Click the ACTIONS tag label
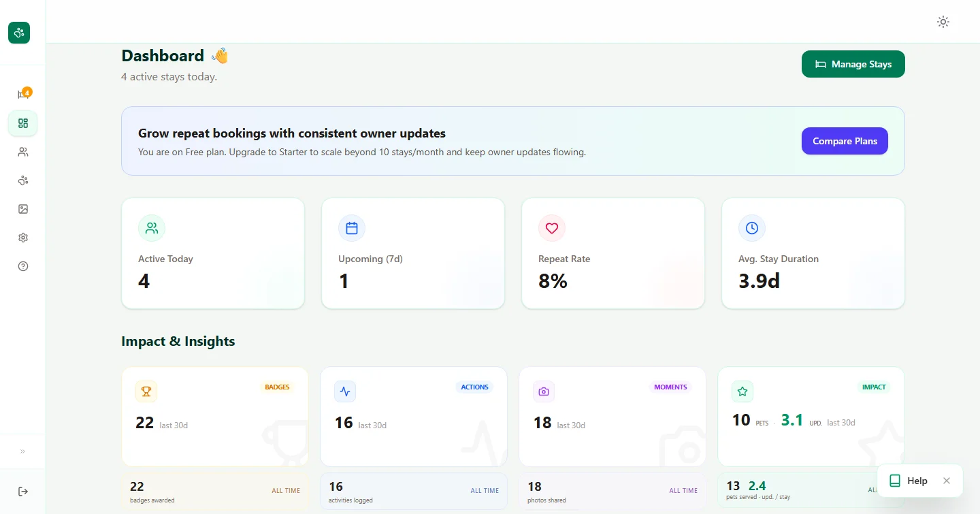The width and height of the screenshot is (980, 514). (x=474, y=387)
